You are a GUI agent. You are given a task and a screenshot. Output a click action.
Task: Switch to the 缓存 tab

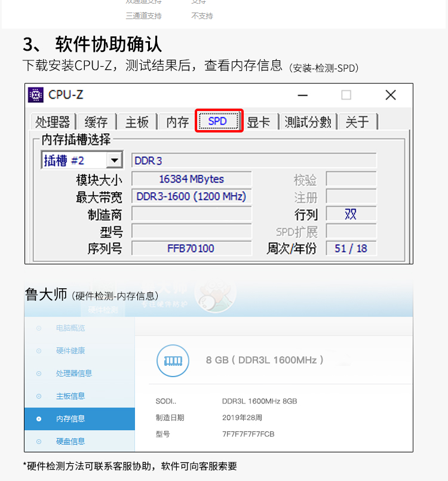tap(96, 122)
